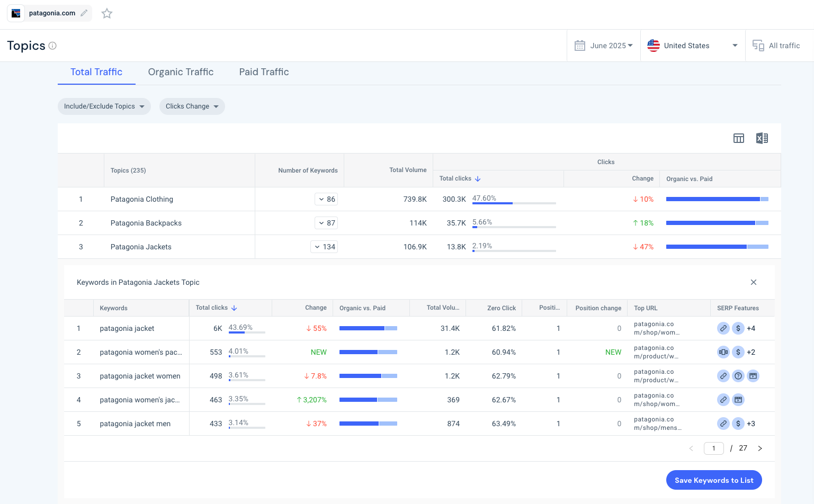Click the link SERP icon for patagonia jacket men
814x504 pixels.
[723, 424]
